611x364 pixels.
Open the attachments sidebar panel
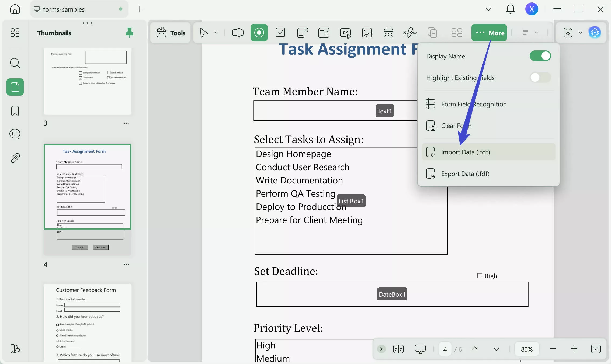click(15, 158)
